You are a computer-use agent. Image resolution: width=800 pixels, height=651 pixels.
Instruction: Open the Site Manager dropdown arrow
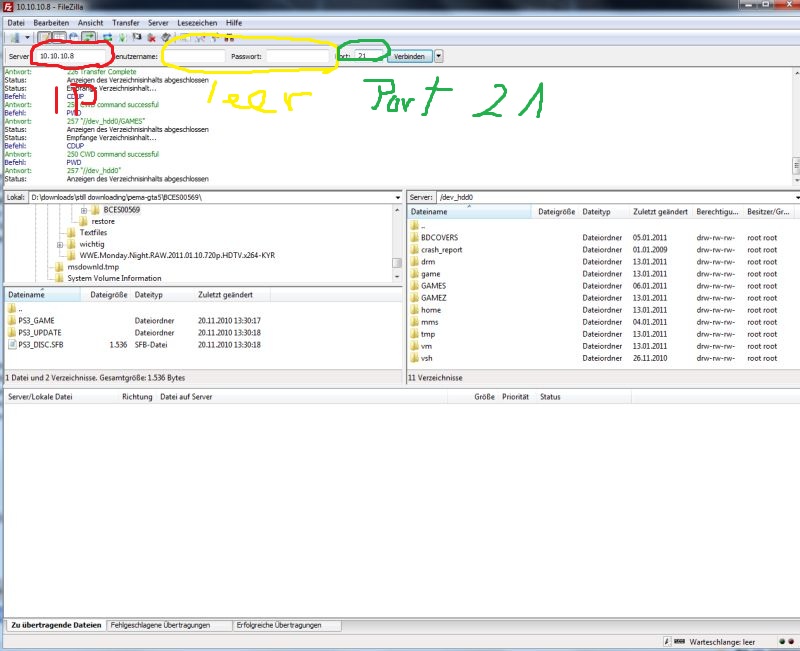tap(28, 38)
